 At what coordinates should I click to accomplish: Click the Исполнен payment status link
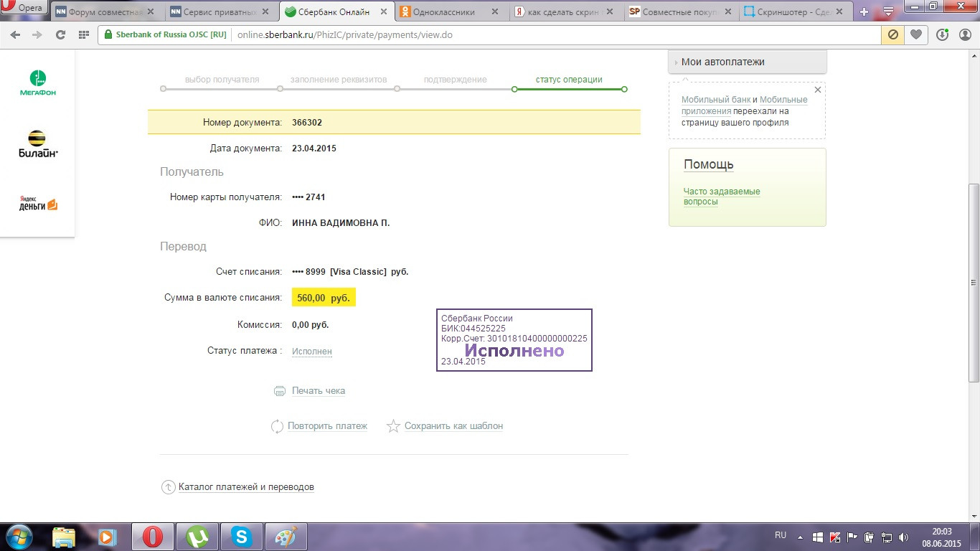pos(311,352)
